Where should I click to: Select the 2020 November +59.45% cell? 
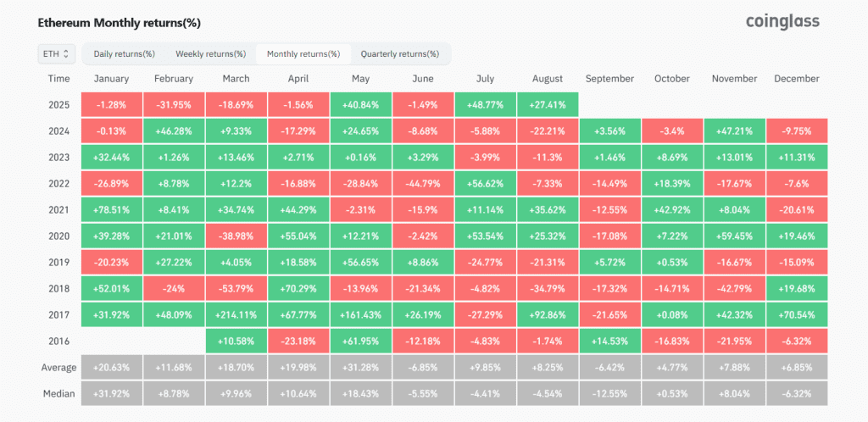point(735,236)
